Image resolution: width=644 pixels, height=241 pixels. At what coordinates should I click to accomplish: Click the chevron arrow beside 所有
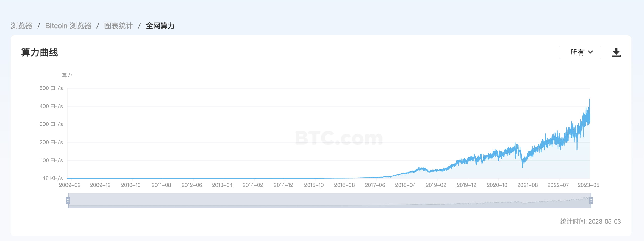(590, 52)
